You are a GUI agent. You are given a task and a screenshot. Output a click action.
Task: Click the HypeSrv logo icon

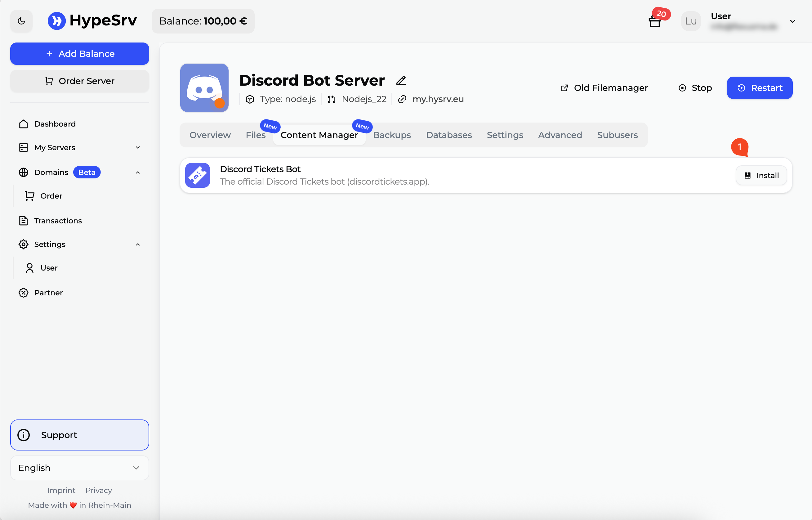(57, 21)
